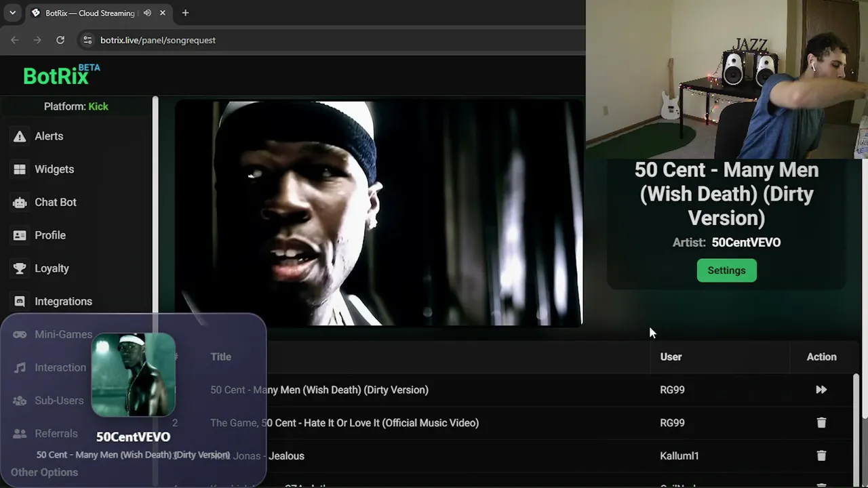Viewport: 868px width, 488px height.
Task: Remove Kalluml1's Jealous song from the queue
Action: click(x=821, y=456)
